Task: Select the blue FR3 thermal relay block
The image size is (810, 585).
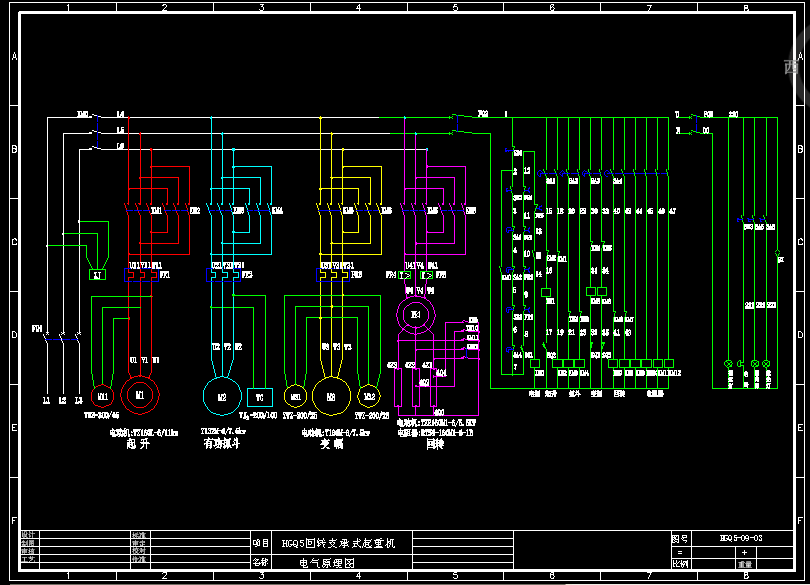Action: click(x=331, y=273)
